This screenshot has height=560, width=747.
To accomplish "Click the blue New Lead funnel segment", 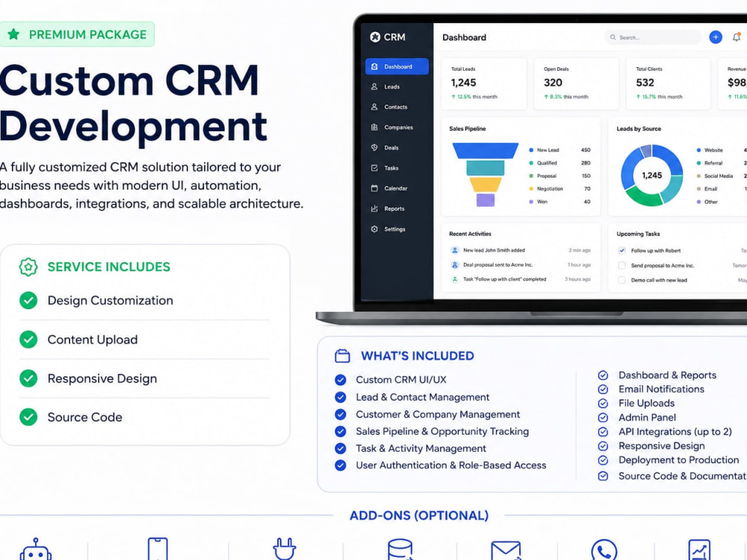I will (x=486, y=151).
